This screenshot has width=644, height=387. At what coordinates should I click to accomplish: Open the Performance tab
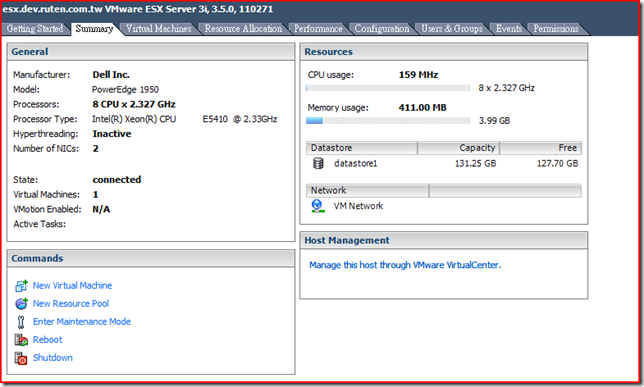click(x=318, y=29)
